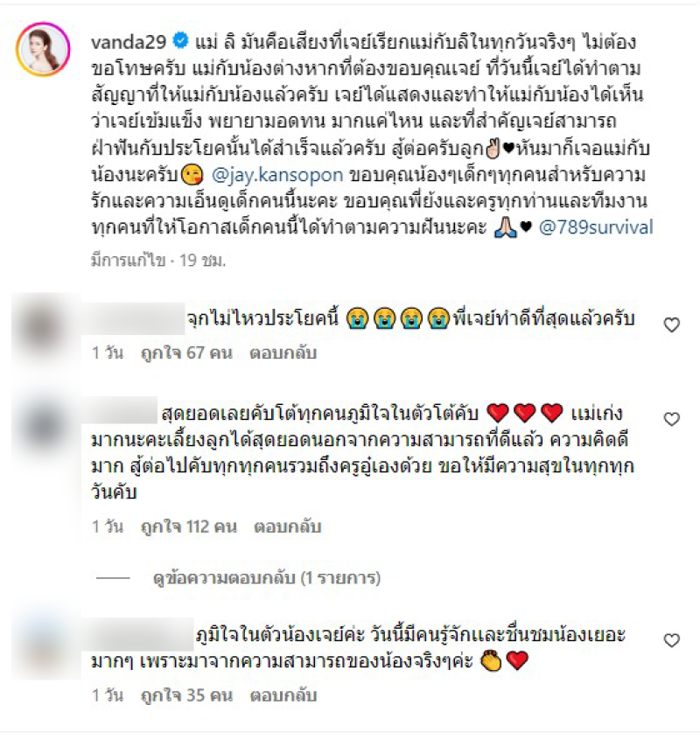The image size is (700, 740).
Task: Click the blue verified badge next to vanda29
Action: 180,40
